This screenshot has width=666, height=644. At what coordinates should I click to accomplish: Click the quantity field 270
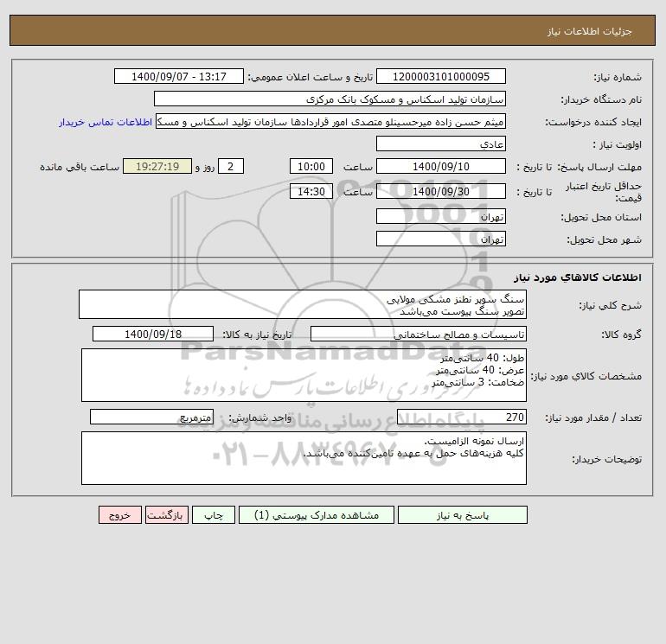(x=462, y=417)
